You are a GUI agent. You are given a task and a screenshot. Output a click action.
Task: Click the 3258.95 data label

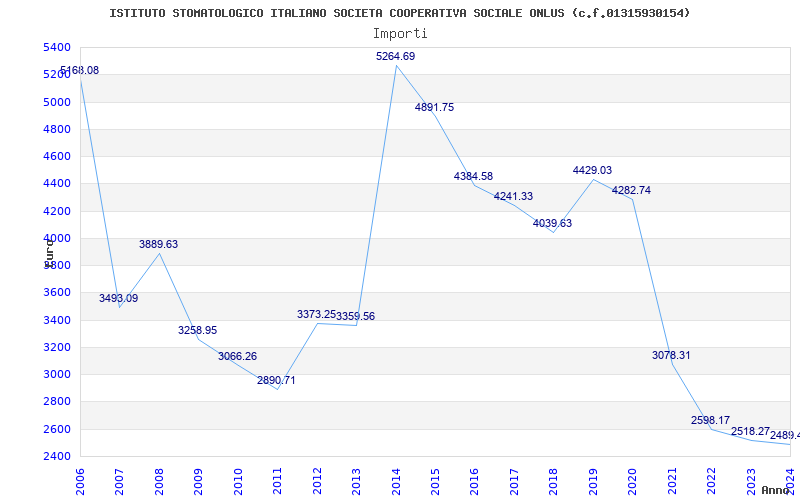[197, 331]
